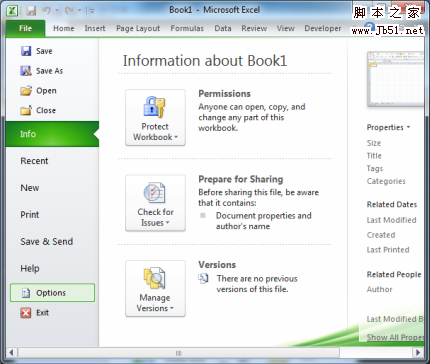Click the Close folder icon

[x=26, y=110]
